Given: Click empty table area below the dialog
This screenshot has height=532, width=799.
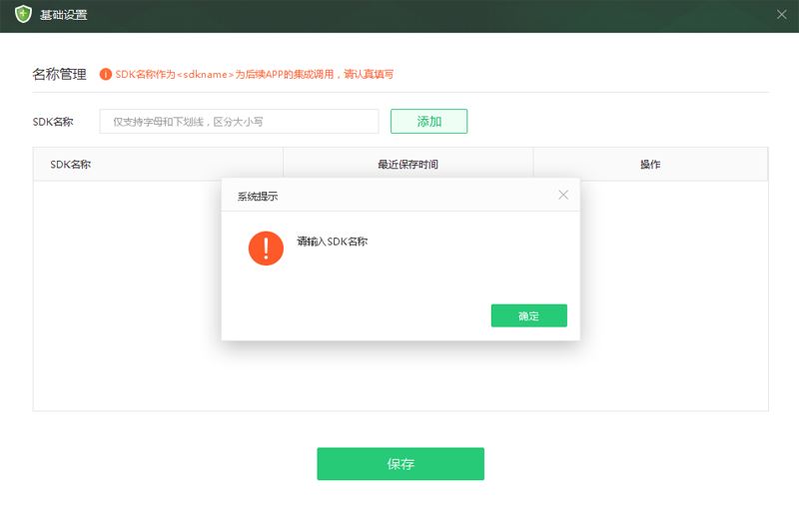Looking at the screenshot, I should [399, 379].
